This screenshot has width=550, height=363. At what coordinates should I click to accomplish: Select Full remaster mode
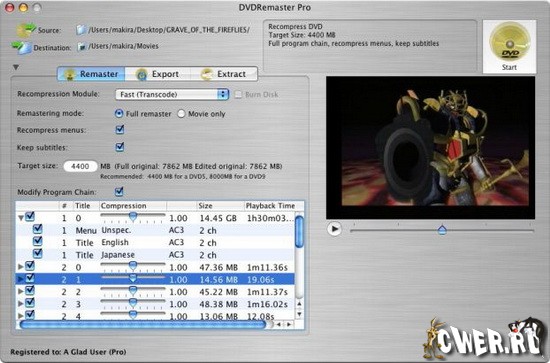pos(119,114)
